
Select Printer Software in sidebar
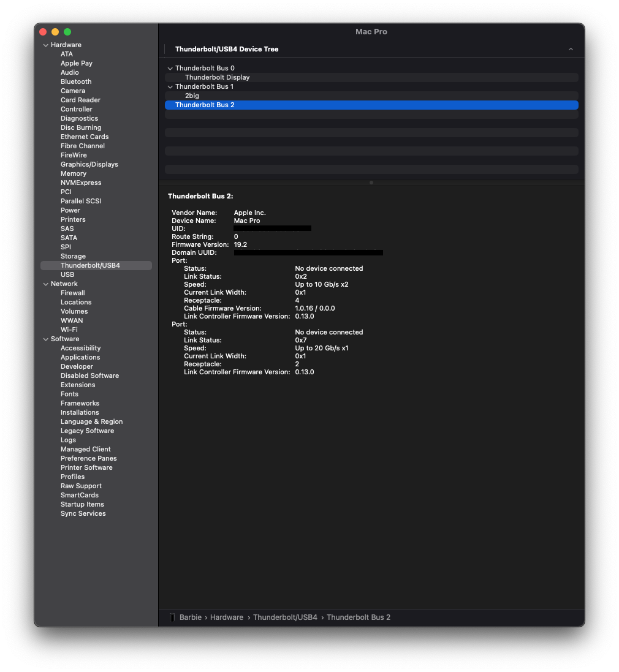[86, 468]
